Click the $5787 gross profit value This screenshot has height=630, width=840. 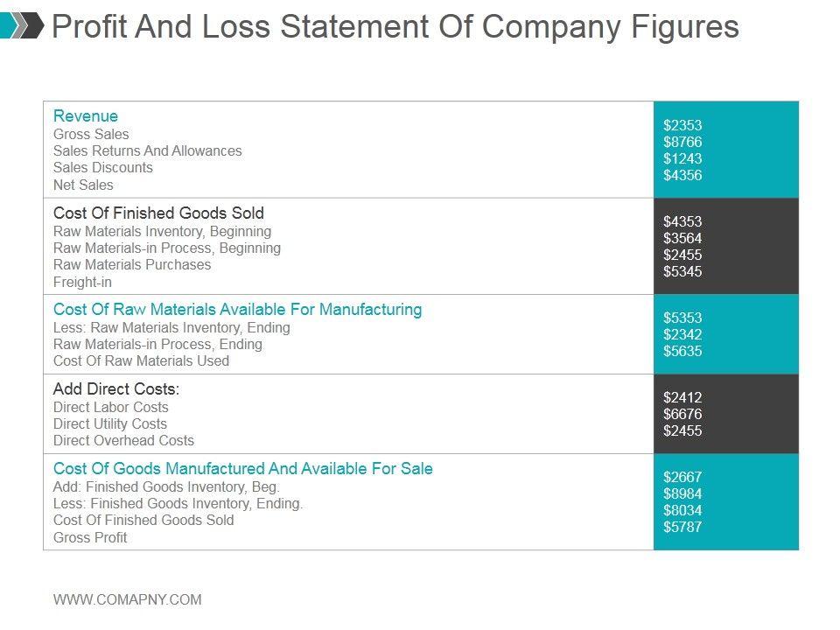(682, 527)
